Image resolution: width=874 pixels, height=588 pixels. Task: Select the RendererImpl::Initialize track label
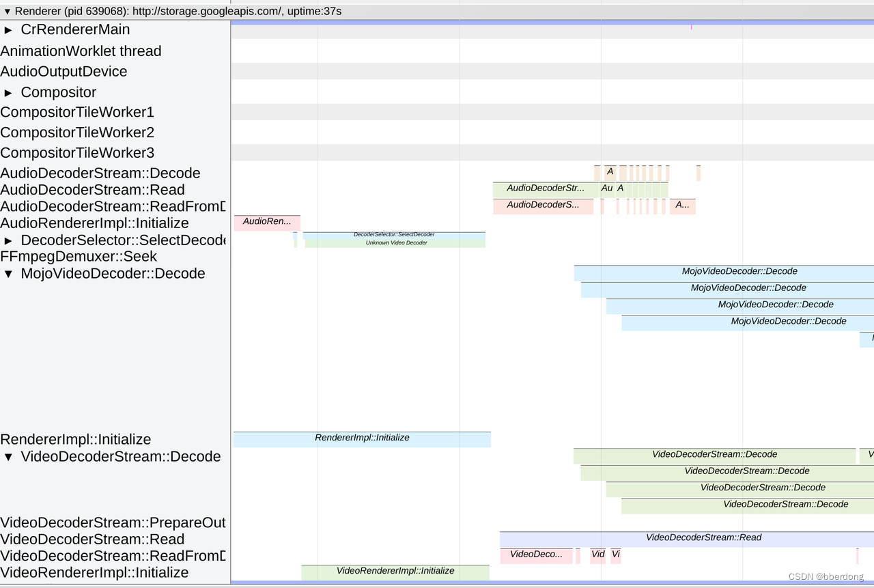[x=76, y=440]
